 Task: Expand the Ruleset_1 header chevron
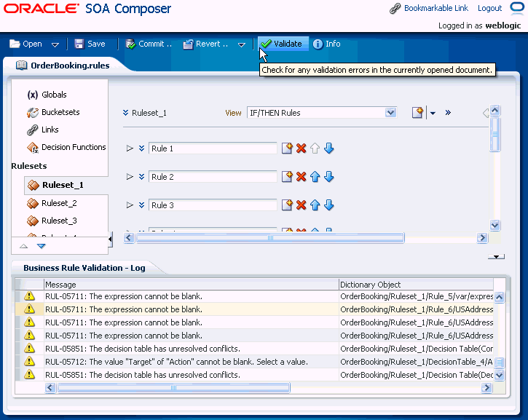pos(125,112)
